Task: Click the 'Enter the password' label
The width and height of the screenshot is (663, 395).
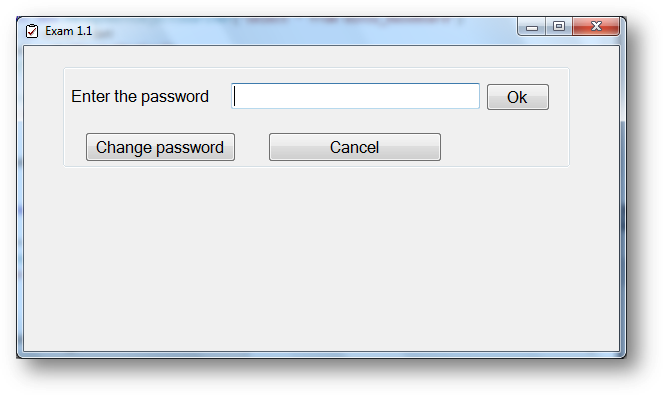Action: (140, 96)
